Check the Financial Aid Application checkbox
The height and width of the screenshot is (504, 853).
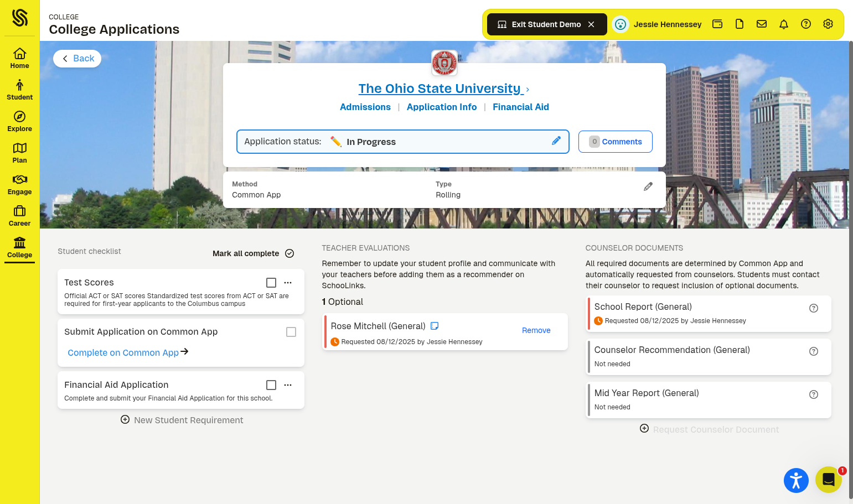(271, 385)
